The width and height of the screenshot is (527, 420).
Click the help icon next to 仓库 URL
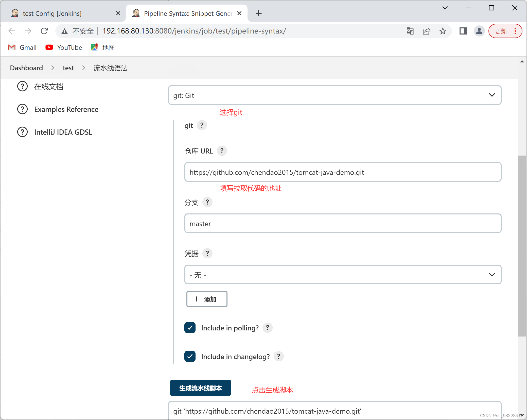point(222,151)
